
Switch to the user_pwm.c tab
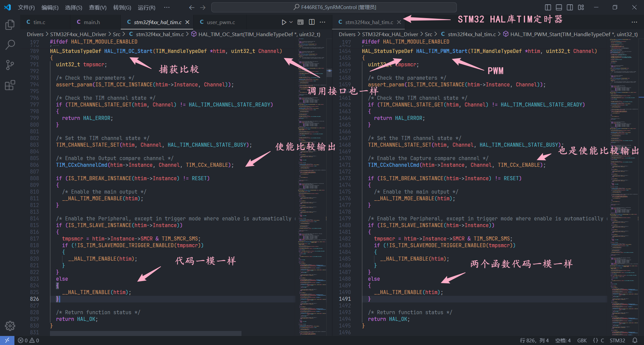tap(220, 22)
